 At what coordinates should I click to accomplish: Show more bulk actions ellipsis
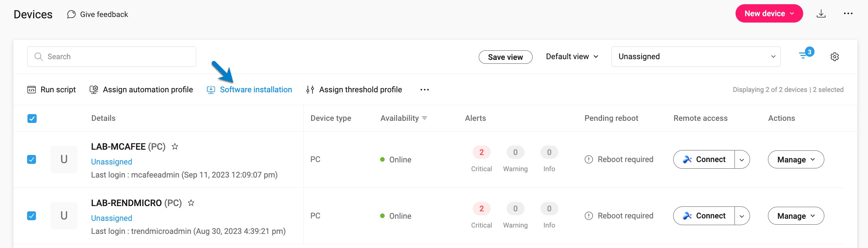pyautogui.click(x=424, y=90)
